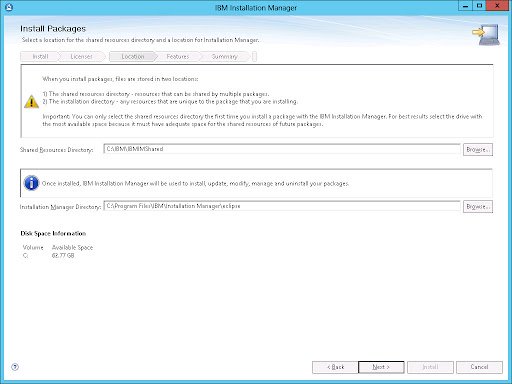Click the grayed Install button
The image size is (512, 384).
pyautogui.click(x=430, y=367)
